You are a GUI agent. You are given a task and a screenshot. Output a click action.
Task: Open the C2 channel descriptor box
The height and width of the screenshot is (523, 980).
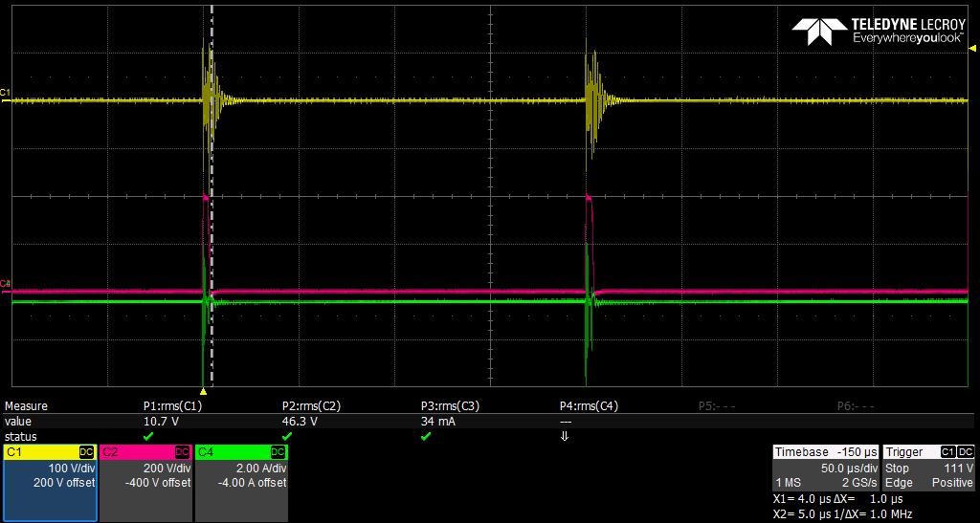click(x=145, y=483)
